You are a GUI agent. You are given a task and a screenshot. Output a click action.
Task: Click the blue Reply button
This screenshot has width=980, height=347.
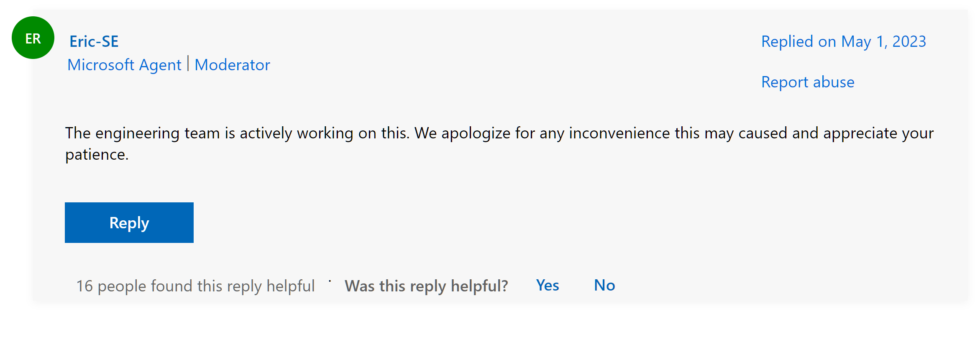tap(129, 222)
